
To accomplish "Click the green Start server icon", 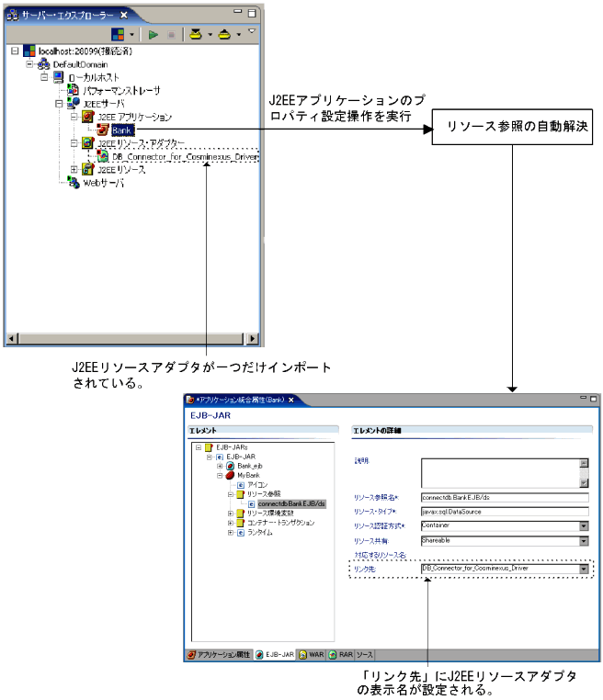I will coord(154,35).
